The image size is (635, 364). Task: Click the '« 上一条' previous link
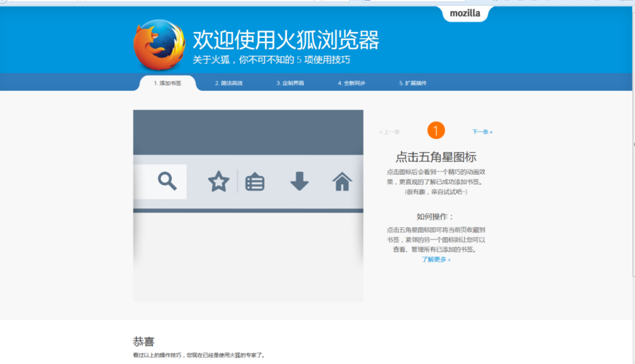[x=390, y=132]
